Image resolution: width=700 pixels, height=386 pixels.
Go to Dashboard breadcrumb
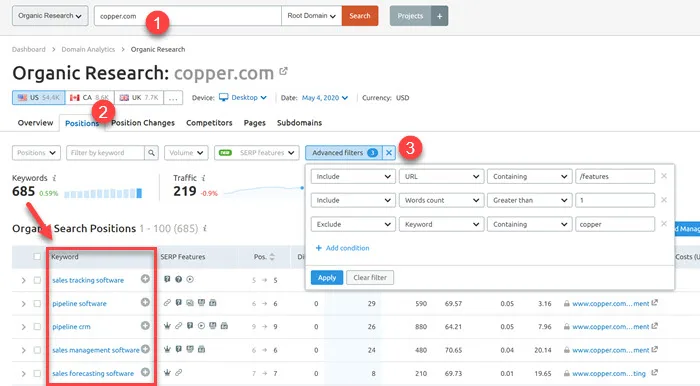(x=29, y=49)
